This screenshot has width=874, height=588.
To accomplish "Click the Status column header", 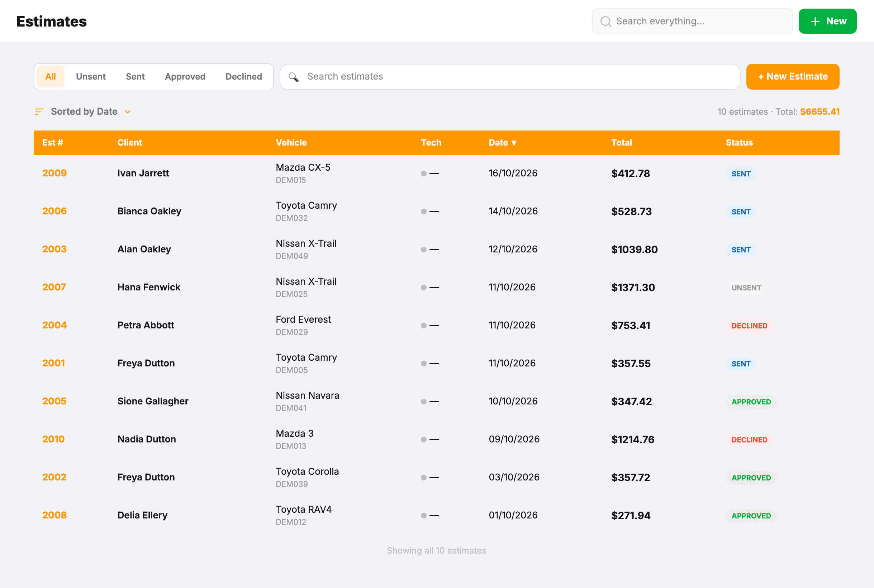I will point(739,142).
